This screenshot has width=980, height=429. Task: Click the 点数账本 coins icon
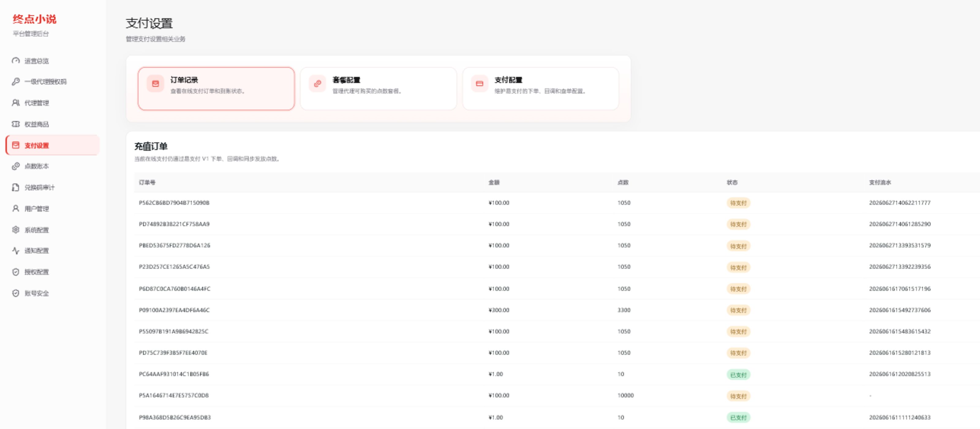[16, 166]
